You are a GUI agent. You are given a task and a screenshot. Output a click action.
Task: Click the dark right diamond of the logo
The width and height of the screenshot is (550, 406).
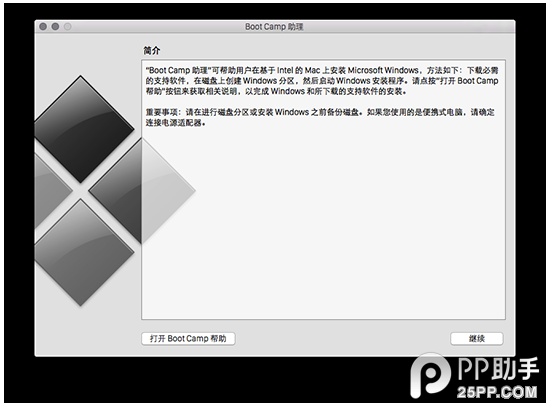click(116, 191)
